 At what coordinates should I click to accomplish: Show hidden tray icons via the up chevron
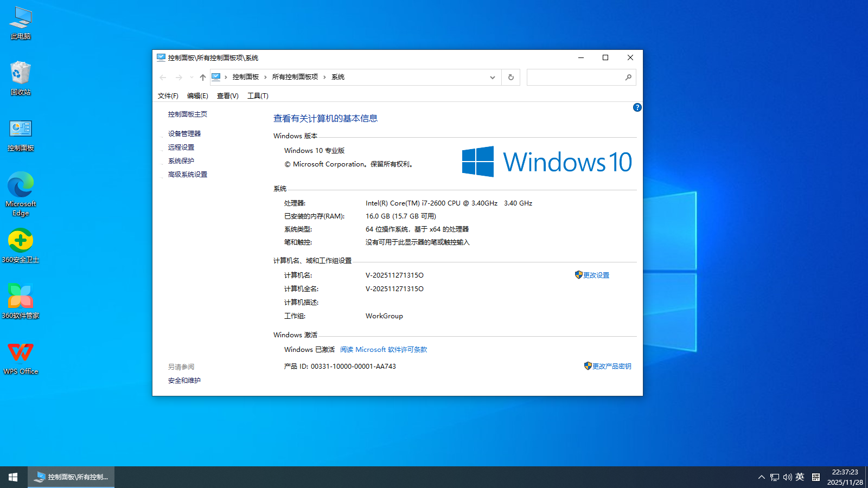tap(761, 477)
